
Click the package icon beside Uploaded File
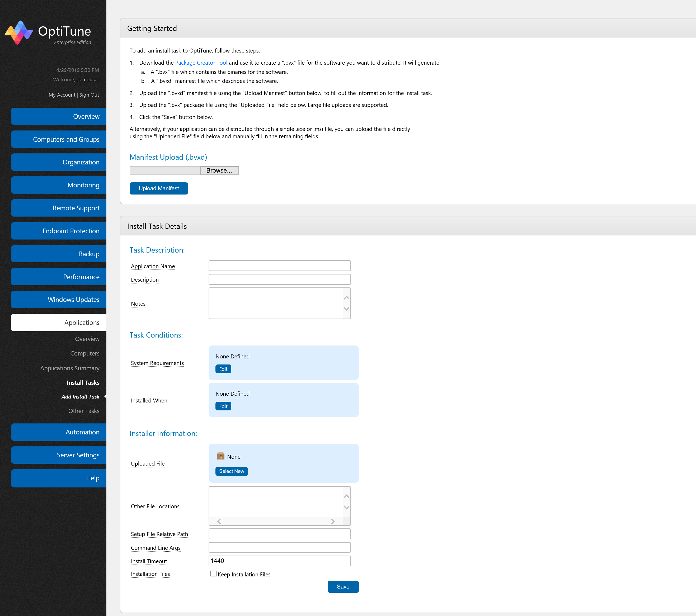pyautogui.click(x=221, y=456)
